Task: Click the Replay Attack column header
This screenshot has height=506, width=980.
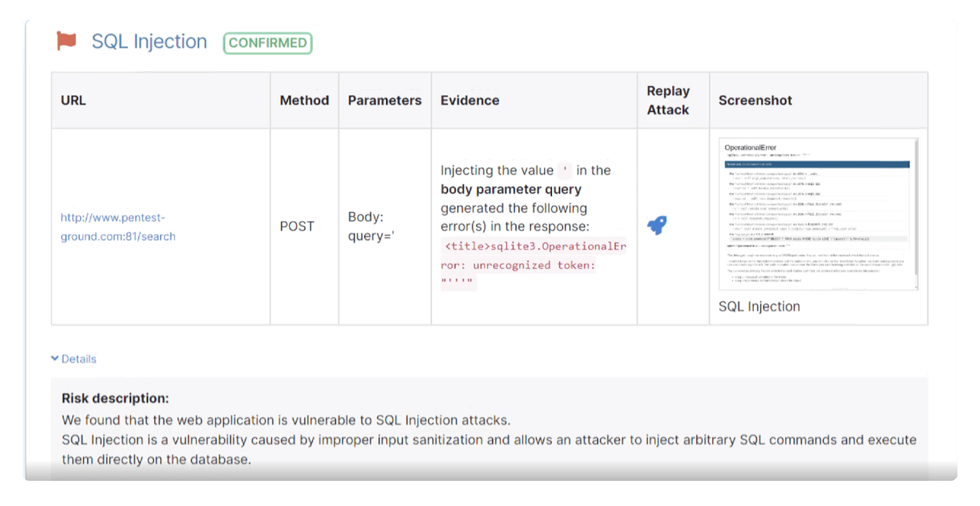Action: [669, 101]
